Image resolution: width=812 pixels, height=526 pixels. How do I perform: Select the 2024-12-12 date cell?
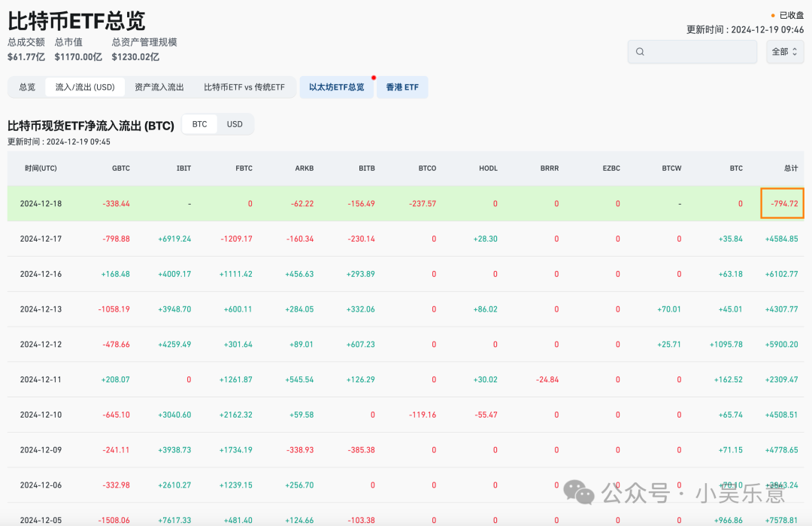click(x=41, y=345)
